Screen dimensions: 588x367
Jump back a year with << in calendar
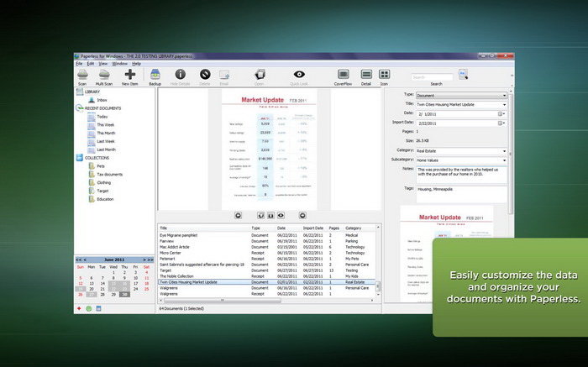pyautogui.click(x=78, y=260)
